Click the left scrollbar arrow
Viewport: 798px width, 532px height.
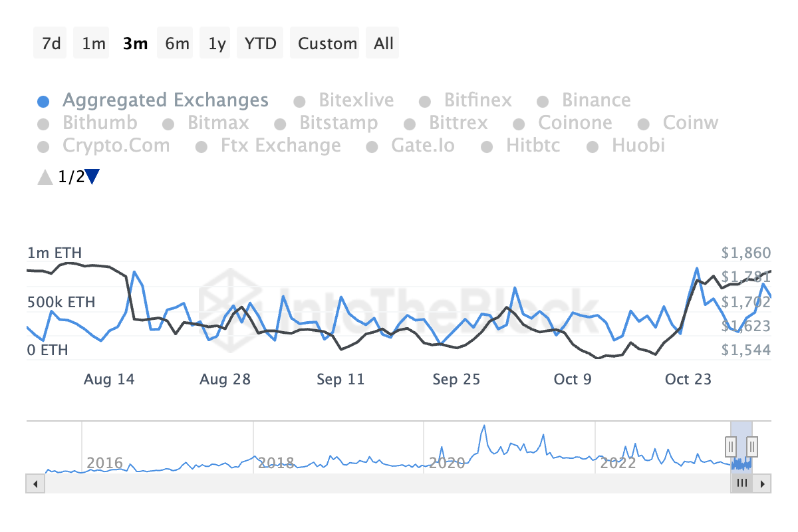click(x=35, y=483)
